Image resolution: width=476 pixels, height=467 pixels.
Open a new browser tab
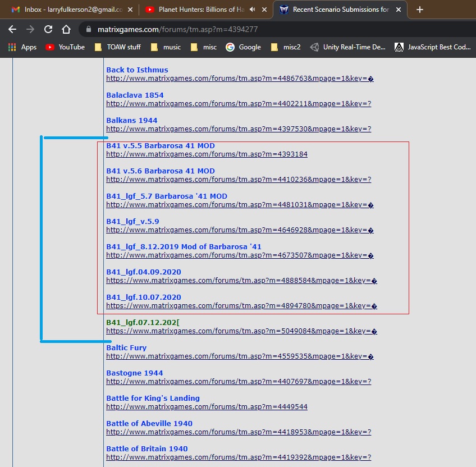pos(419,10)
